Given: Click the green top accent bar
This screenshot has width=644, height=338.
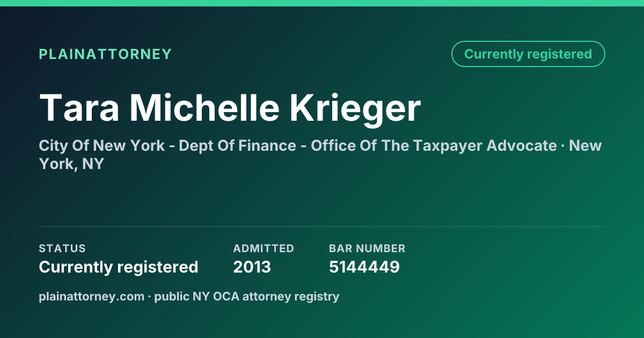Looking at the screenshot, I should pos(322,3).
